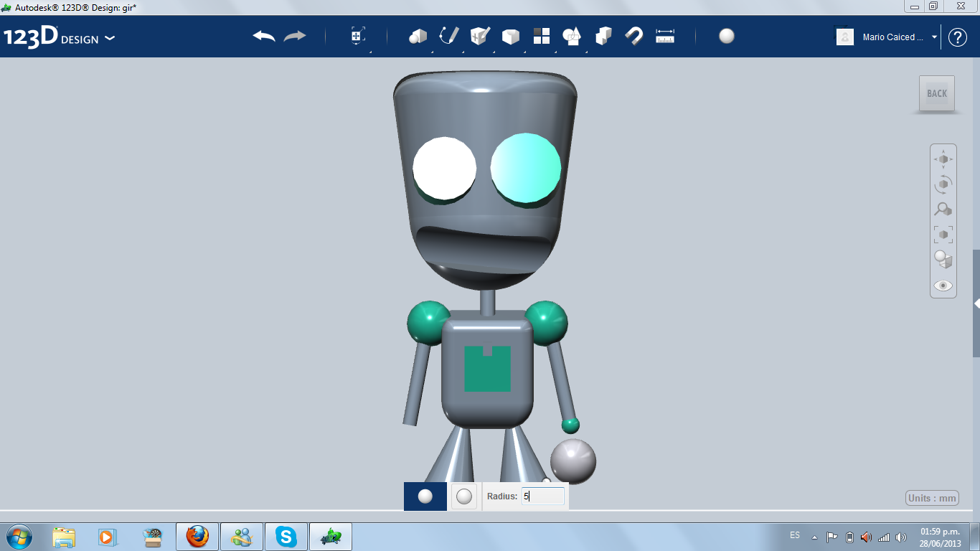Expand the collapsed right side panel arrow
The height and width of the screenshot is (551, 980).
click(x=976, y=303)
